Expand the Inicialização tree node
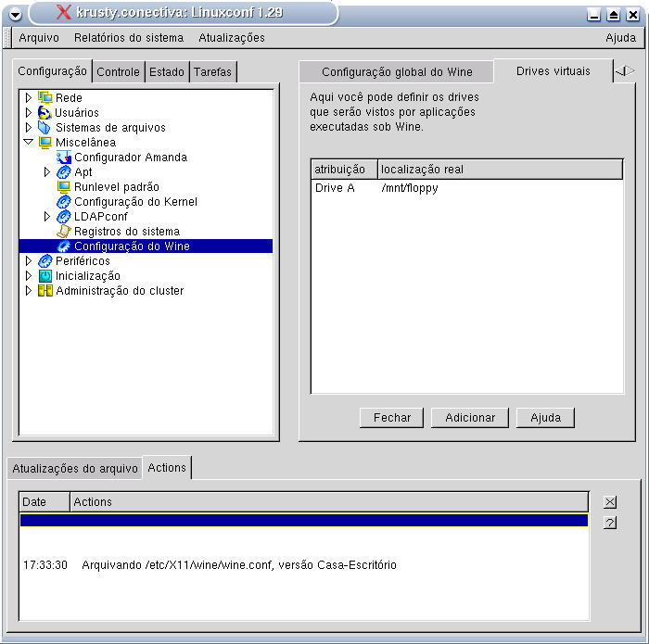649x644 pixels. tap(28, 275)
